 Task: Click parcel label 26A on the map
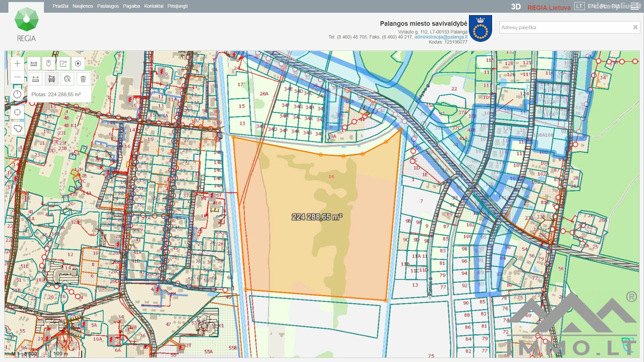pos(264,94)
